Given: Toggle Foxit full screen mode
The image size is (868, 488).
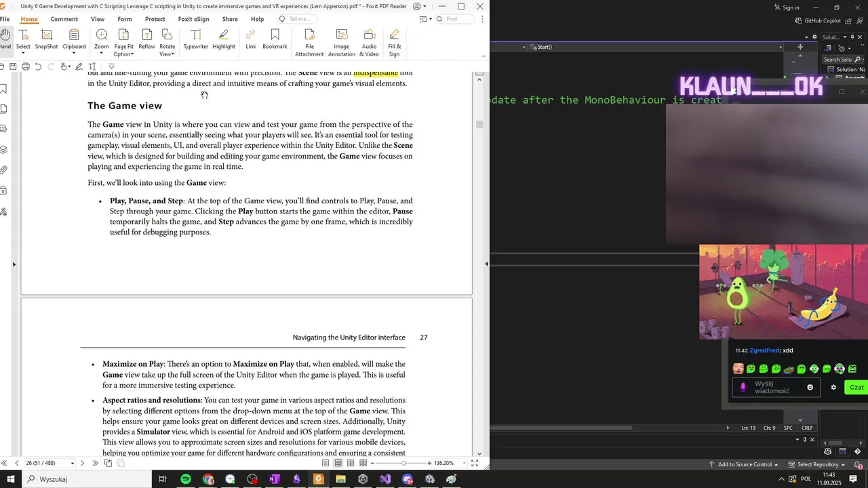Looking at the screenshot, I should tap(475, 463).
